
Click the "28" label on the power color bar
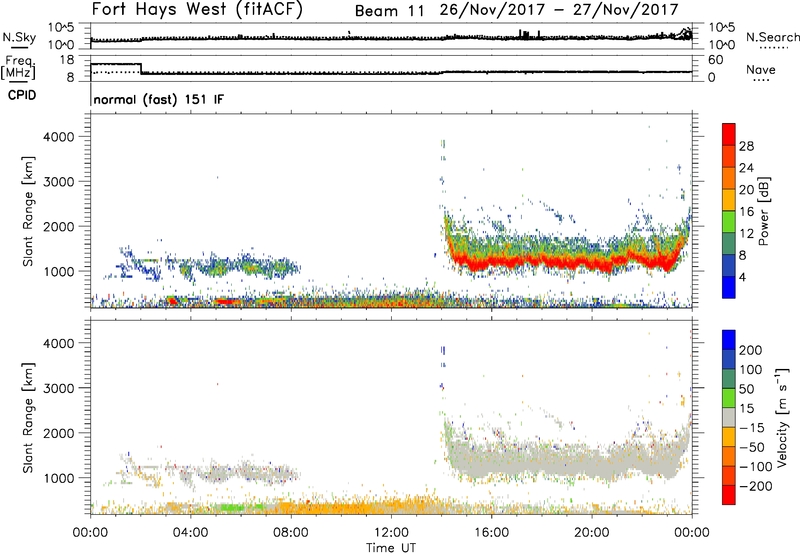coord(746,146)
